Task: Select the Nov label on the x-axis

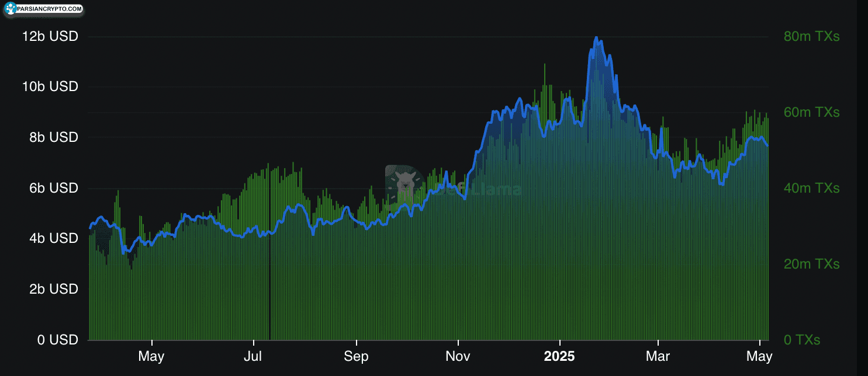Action: point(458,356)
